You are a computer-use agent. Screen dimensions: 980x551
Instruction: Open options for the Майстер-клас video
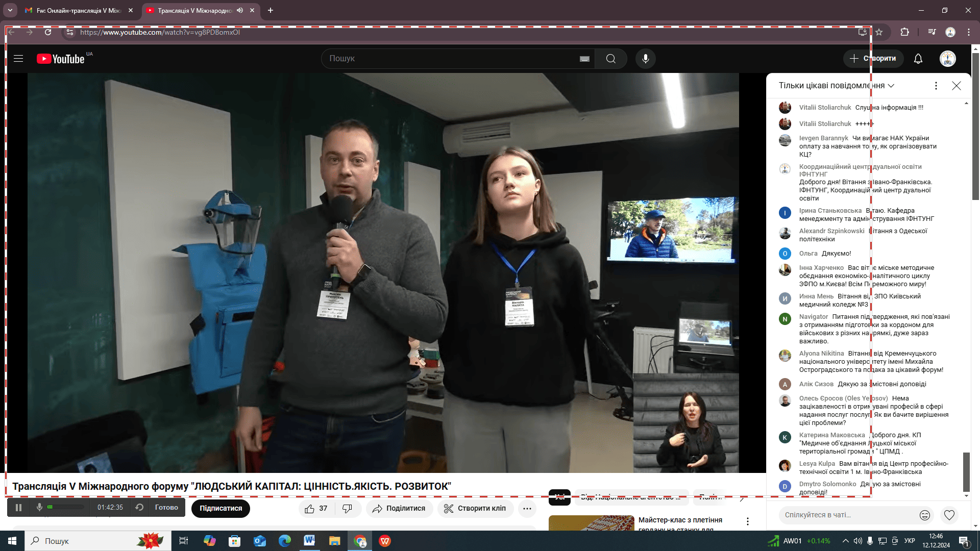748,521
